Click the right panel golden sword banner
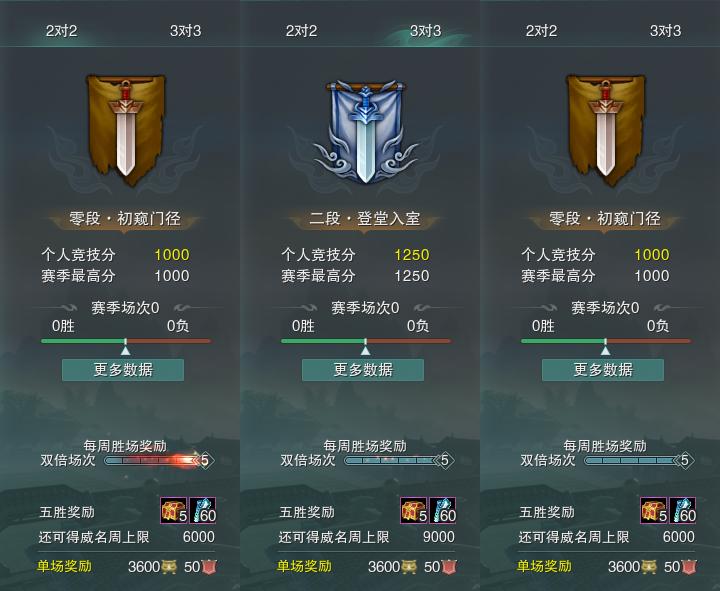 tap(606, 131)
